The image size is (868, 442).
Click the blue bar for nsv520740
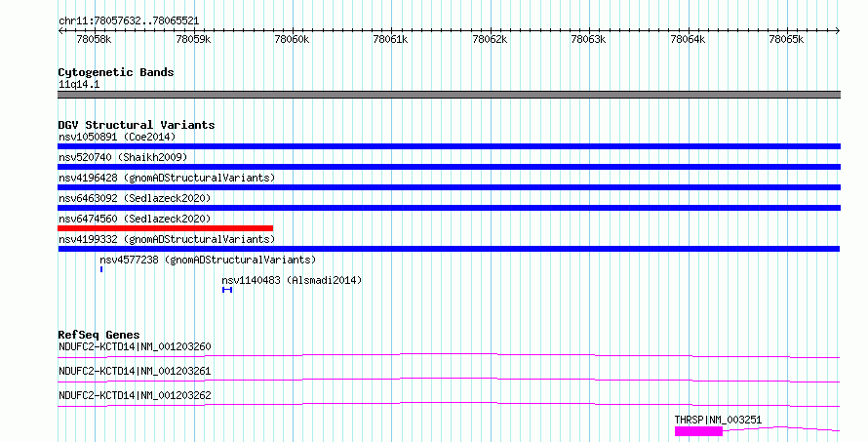click(x=449, y=167)
